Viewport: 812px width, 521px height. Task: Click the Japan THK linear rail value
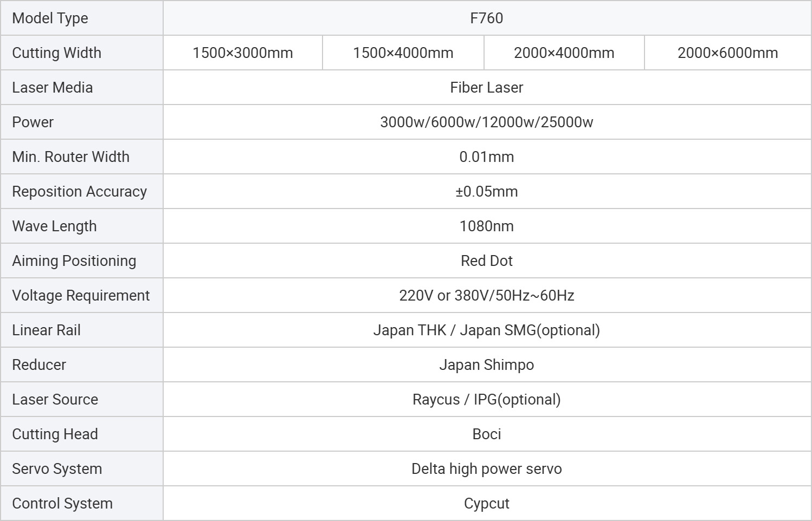[x=486, y=330]
